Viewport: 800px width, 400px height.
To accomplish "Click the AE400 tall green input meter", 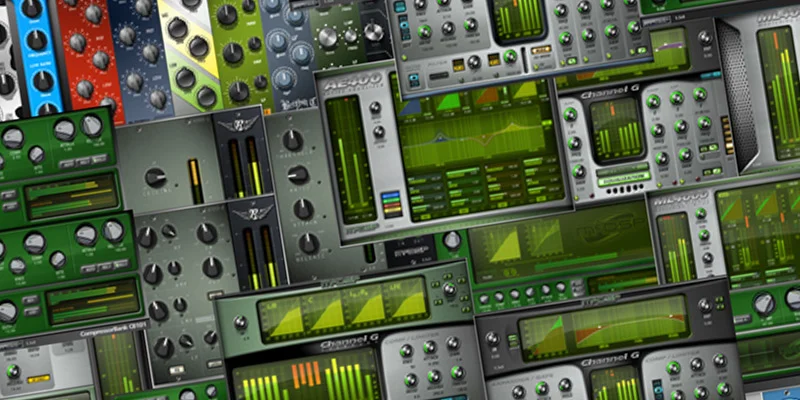I will (351, 158).
